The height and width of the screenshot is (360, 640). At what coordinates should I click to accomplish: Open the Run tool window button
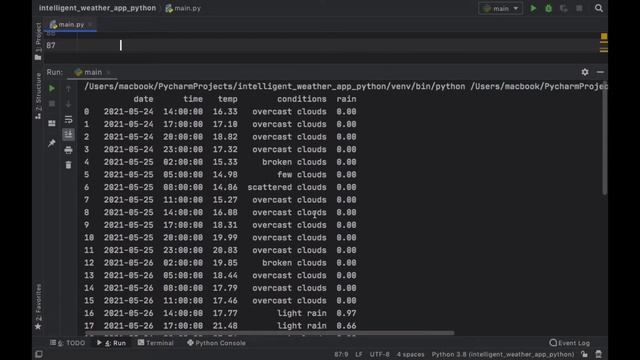[x=111, y=343]
